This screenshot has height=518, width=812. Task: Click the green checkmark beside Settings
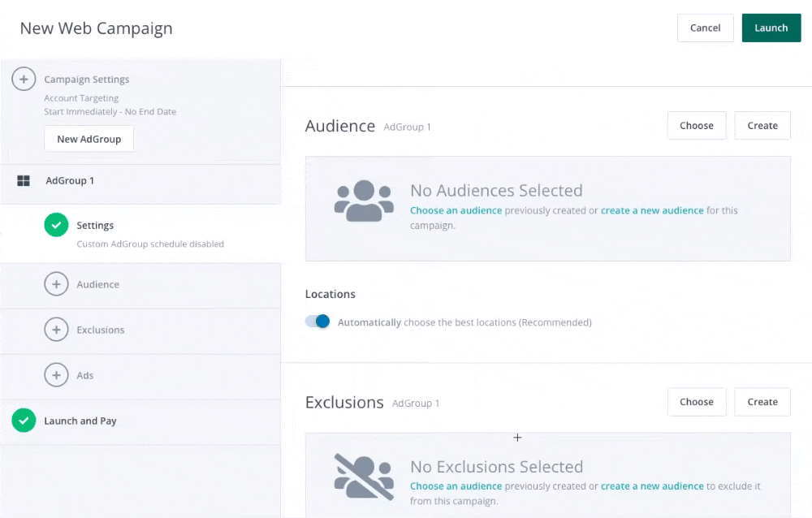pyautogui.click(x=57, y=225)
